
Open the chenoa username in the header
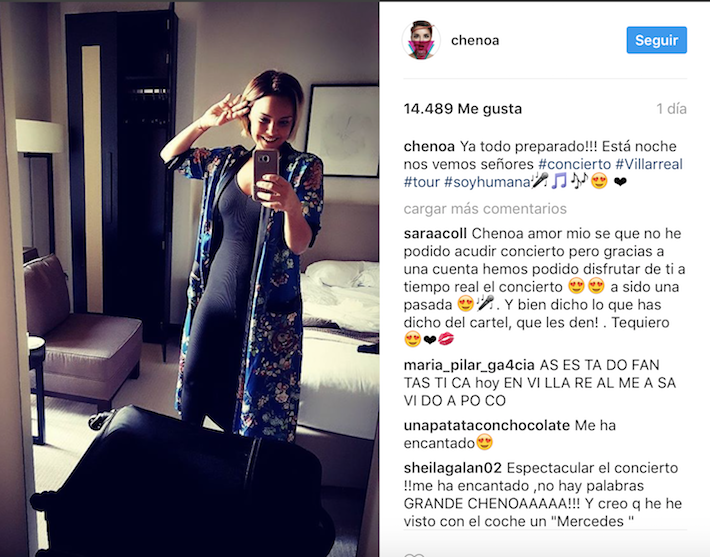(475, 40)
